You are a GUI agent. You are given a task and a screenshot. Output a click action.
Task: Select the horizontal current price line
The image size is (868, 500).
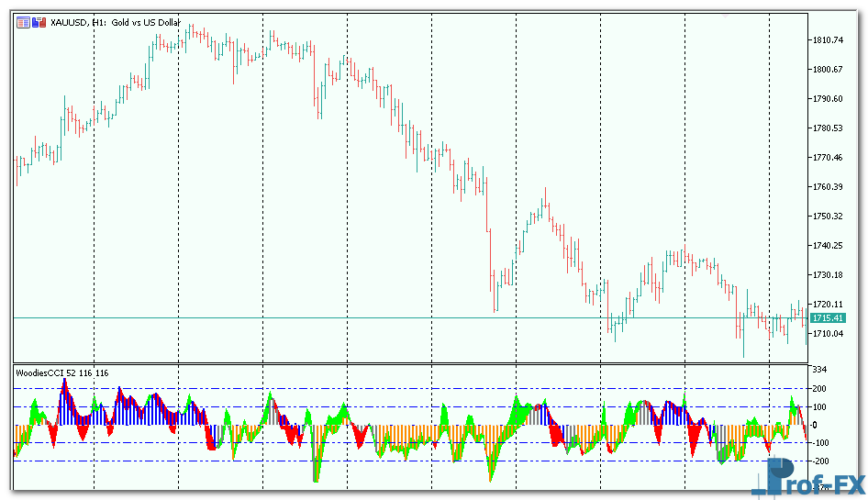(x=367, y=317)
